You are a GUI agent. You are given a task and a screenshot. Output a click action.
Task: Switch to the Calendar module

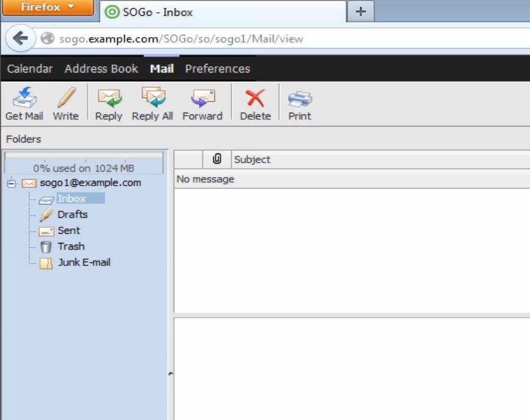[30, 69]
